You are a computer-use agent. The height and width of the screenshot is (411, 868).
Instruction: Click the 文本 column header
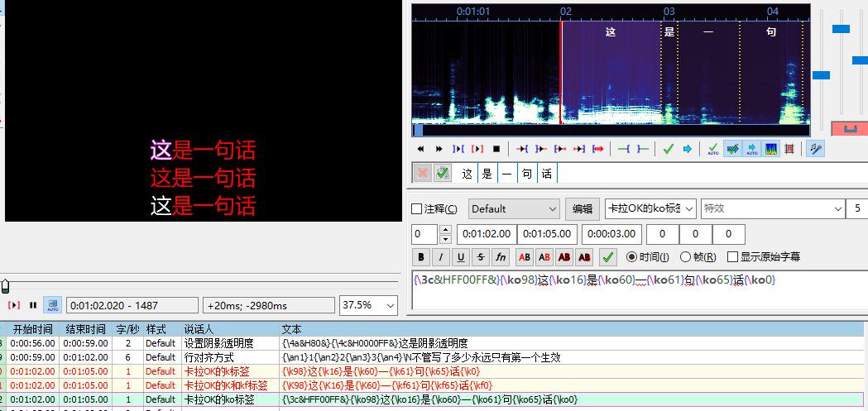pos(572,329)
